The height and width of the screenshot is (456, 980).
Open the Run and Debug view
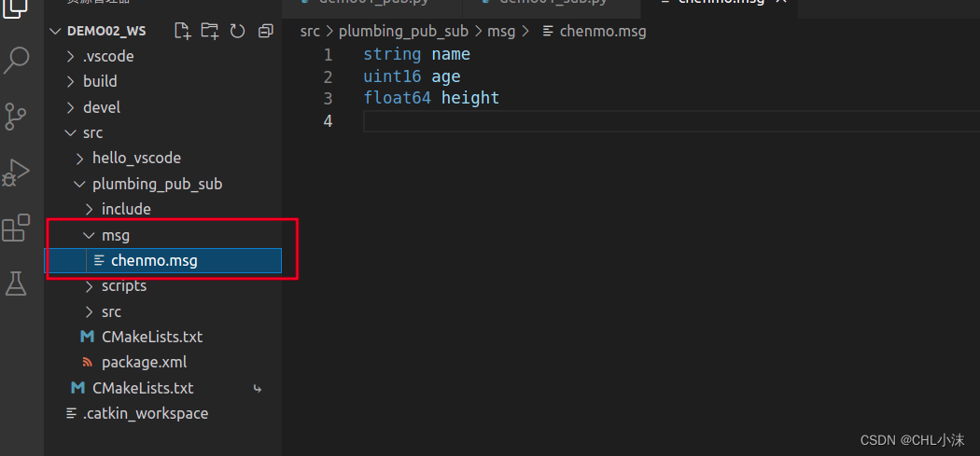(x=16, y=173)
